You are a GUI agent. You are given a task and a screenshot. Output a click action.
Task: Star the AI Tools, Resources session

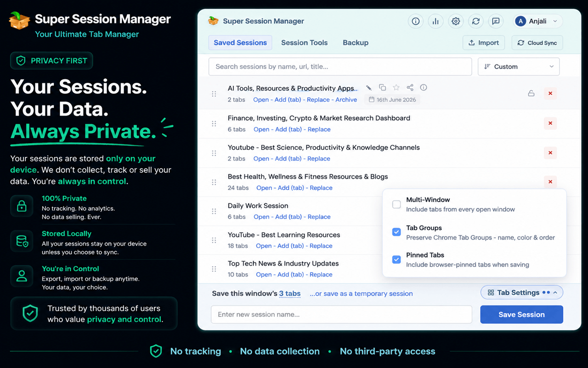(x=396, y=87)
